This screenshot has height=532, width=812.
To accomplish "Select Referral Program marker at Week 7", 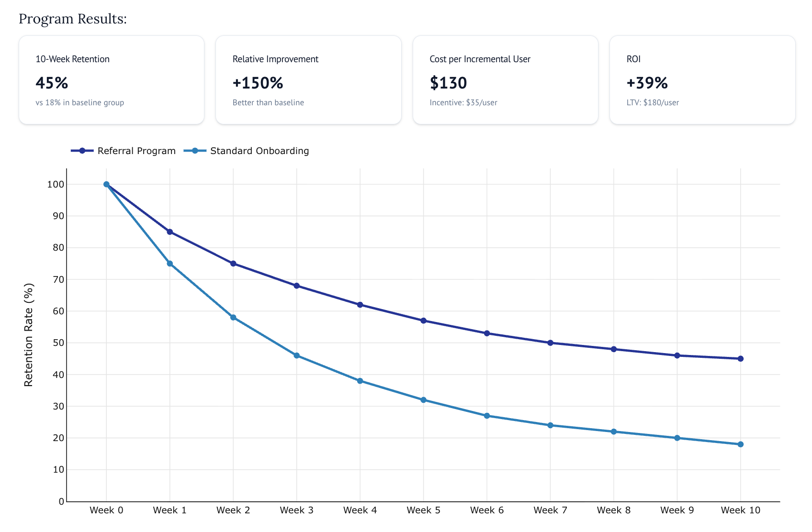I will point(550,343).
